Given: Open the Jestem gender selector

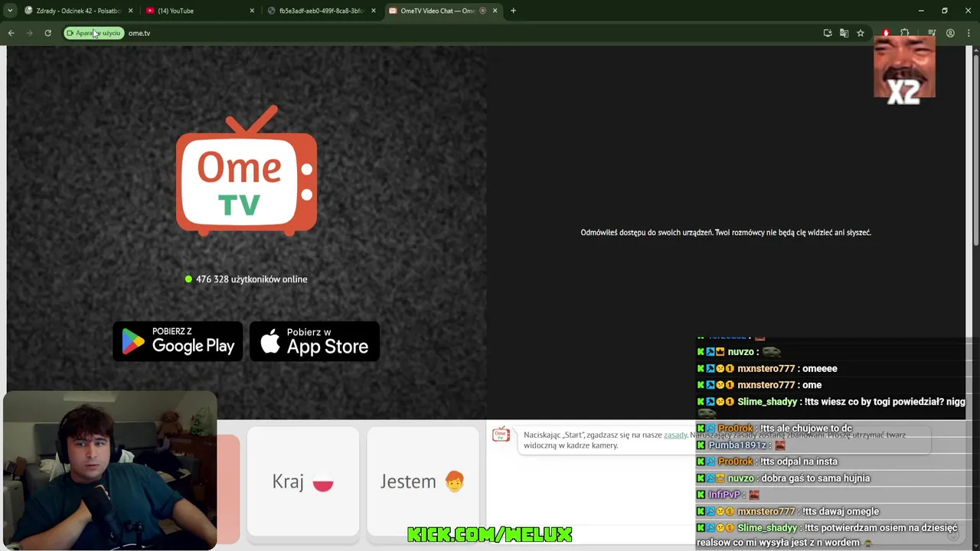Looking at the screenshot, I should pos(423,481).
